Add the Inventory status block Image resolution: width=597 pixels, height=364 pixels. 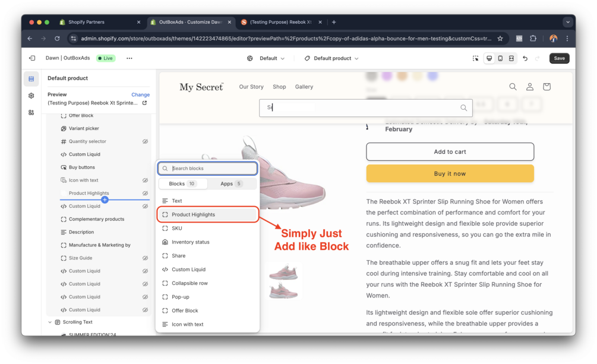(208, 242)
